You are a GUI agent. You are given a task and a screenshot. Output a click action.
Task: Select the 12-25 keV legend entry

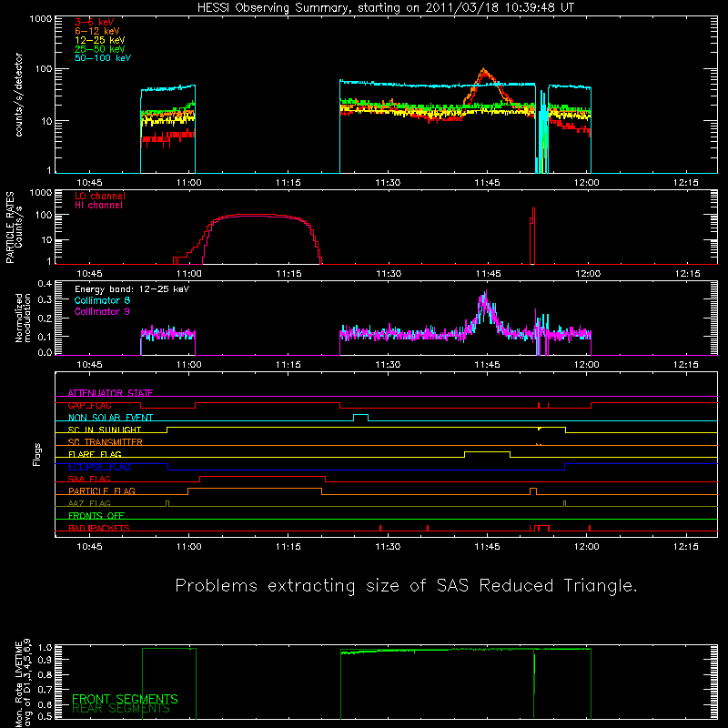tap(100, 40)
